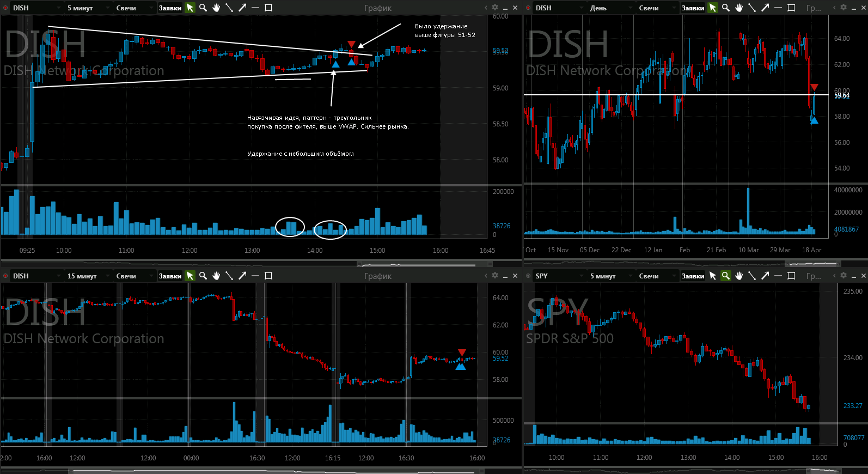
Task: Select rectangle tool in DISH 15-minute chart
Action: tap(268, 276)
